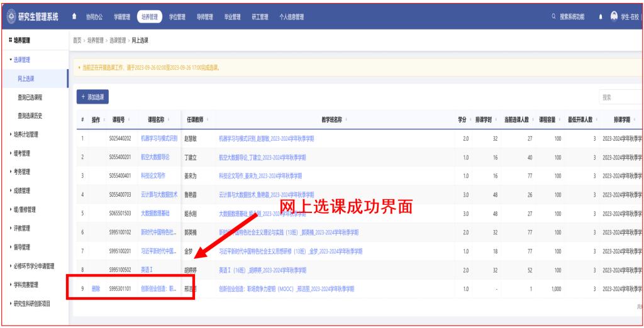Screen dimensions: 644x328
Task: Click sort icon on 课程名称 column
Action: (170, 119)
